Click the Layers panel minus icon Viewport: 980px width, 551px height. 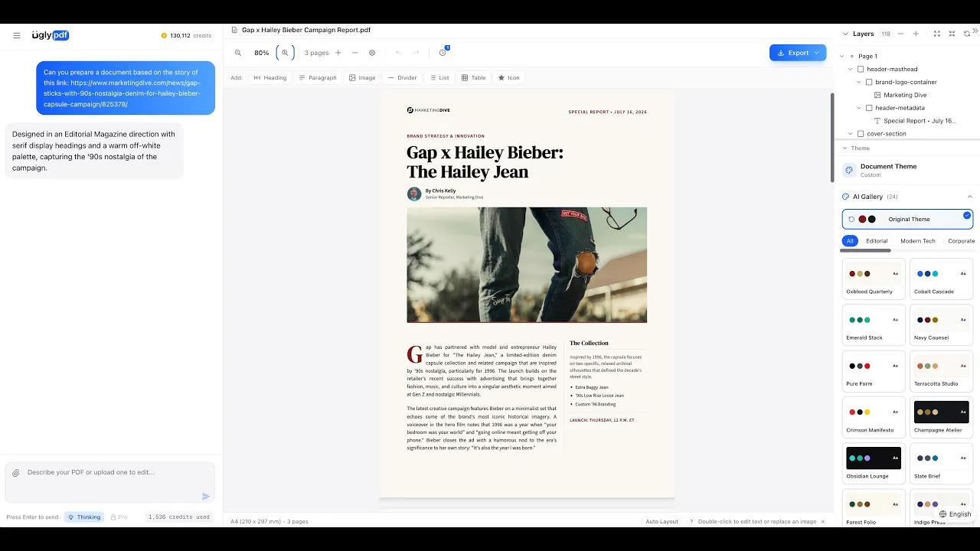(900, 34)
